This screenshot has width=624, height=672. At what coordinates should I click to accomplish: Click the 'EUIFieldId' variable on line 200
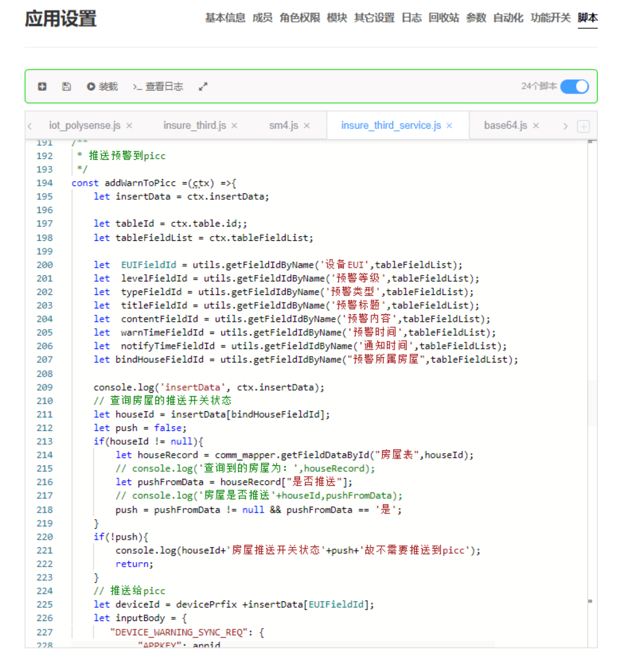(149, 265)
